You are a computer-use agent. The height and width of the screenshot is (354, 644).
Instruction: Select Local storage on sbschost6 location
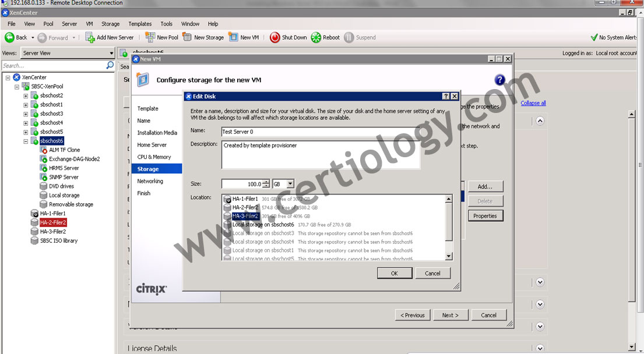click(x=263, y=225)
